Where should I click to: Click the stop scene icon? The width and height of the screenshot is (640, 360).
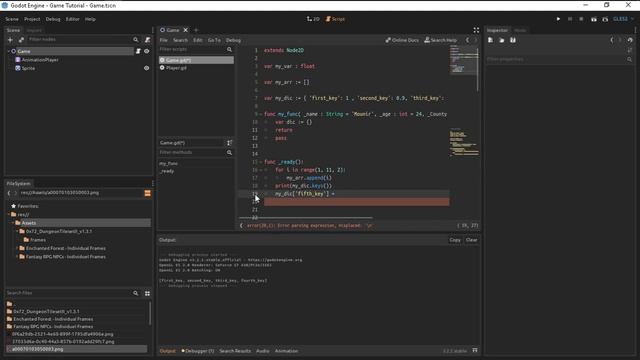tap(581, 19)
